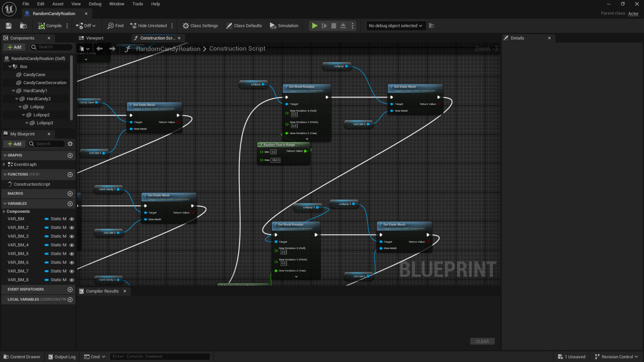
Task: Click the Find button
Action: 116,26
